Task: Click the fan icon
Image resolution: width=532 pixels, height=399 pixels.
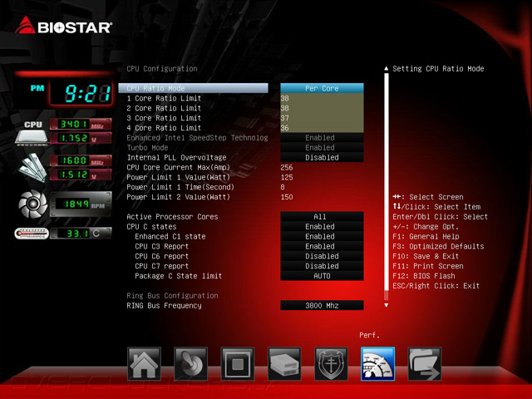Action: [x=33, y=204]
